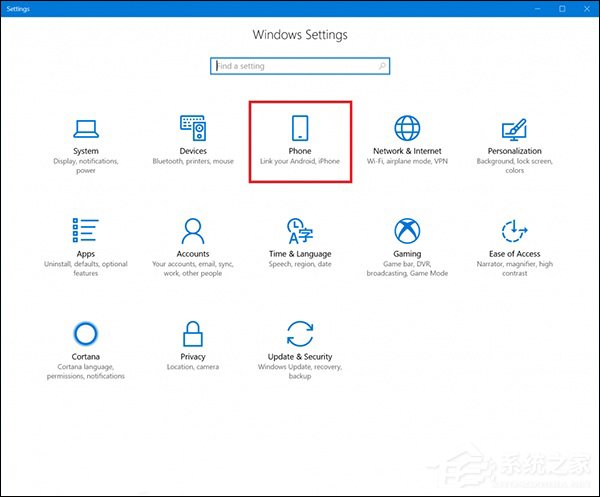The image size is (600, 497).
Task: Minimize the Settings window
Action: [538, 8]
